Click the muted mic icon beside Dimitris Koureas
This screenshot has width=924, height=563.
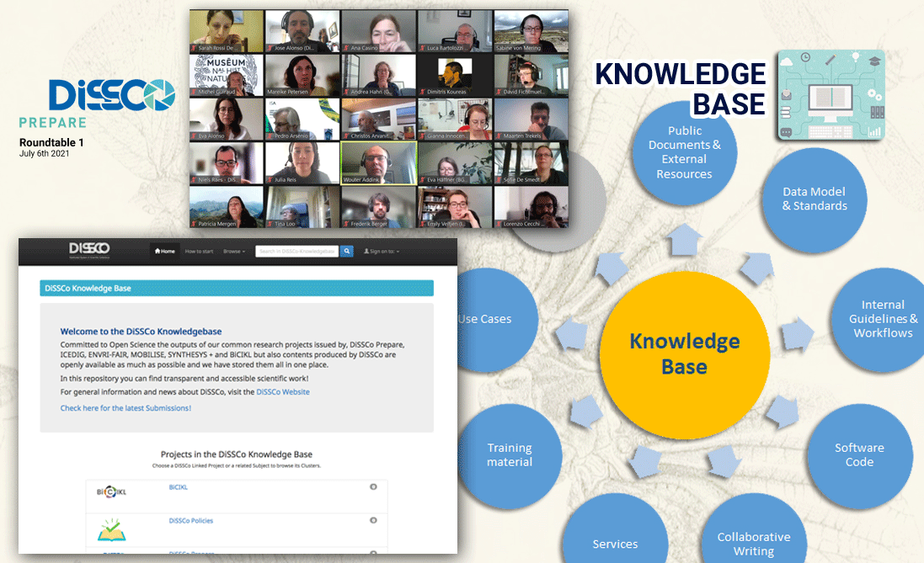coord(423,92)
